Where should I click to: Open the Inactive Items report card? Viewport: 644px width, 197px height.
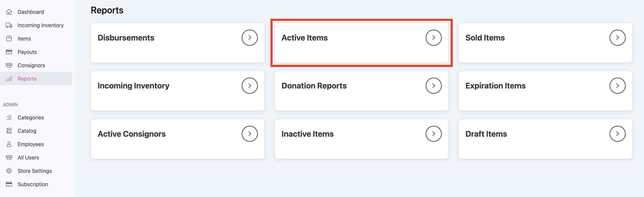361,139
